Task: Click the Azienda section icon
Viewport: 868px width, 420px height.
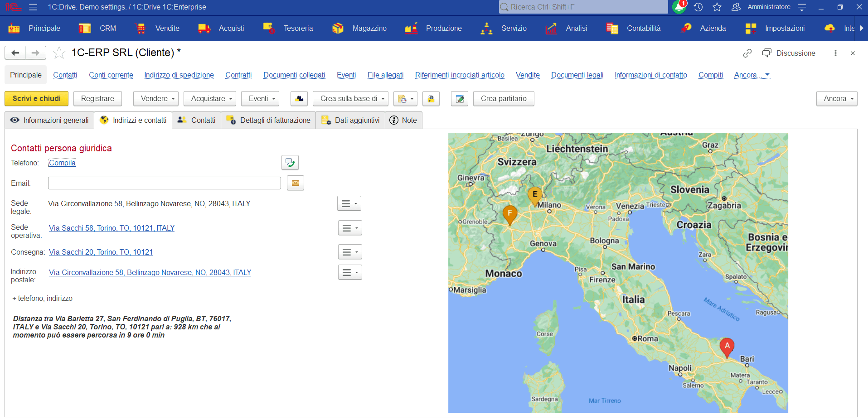Action: pos(686,28)
